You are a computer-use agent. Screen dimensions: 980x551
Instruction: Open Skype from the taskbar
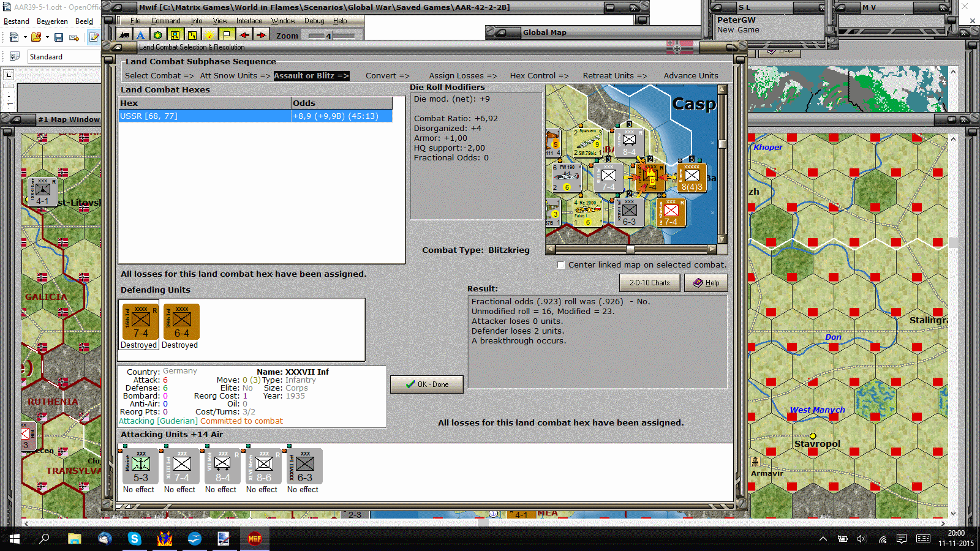pyautogui.click(x=134, y=539)
